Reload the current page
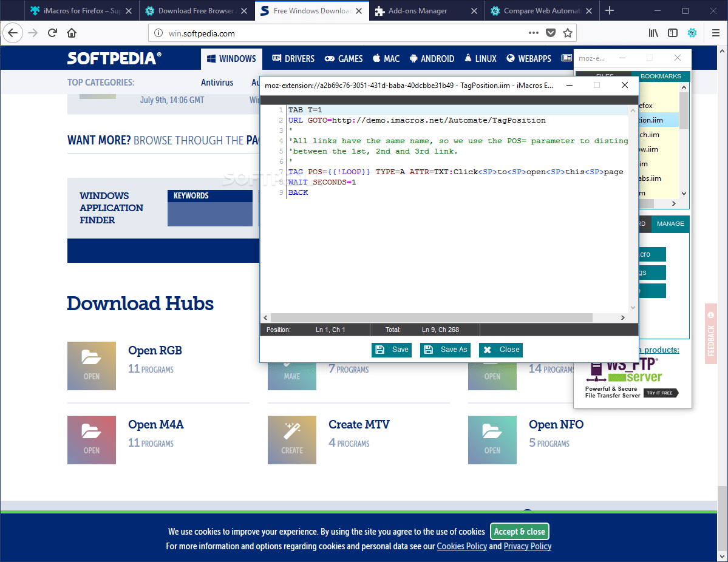This screenshot has width=728, height=562. coord(52,33)
